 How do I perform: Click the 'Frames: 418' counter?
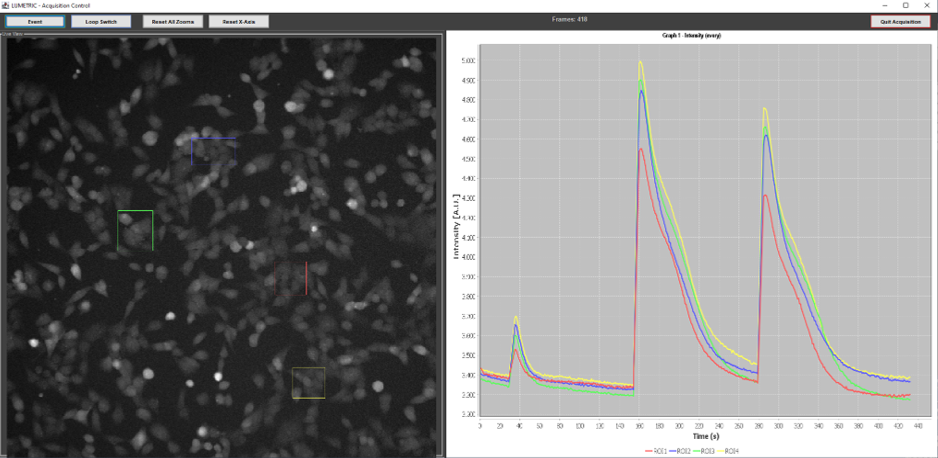click(570, 19)
